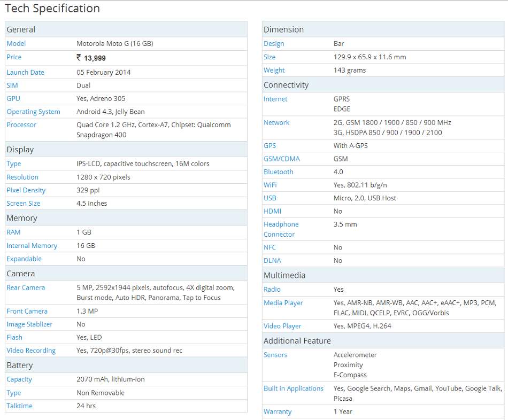Click the Talktime link
The height and width of the screenshot is (420, 508).
[x=19, y=406]
